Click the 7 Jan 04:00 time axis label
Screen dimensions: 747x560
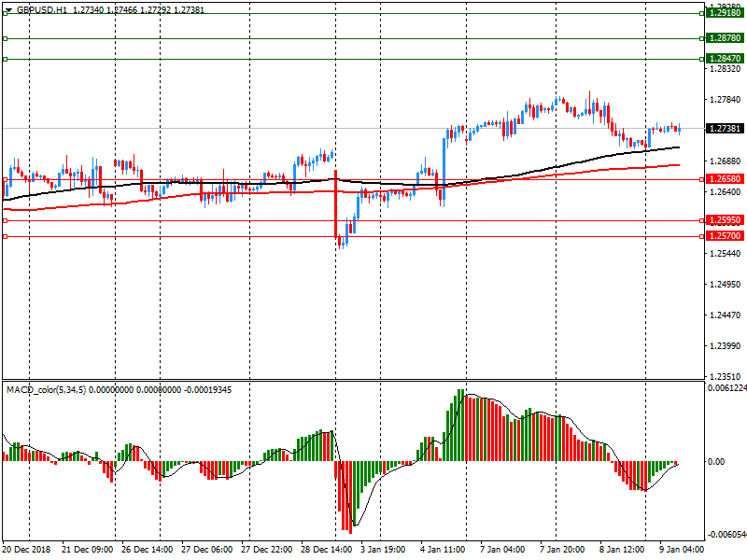point(501,551)
